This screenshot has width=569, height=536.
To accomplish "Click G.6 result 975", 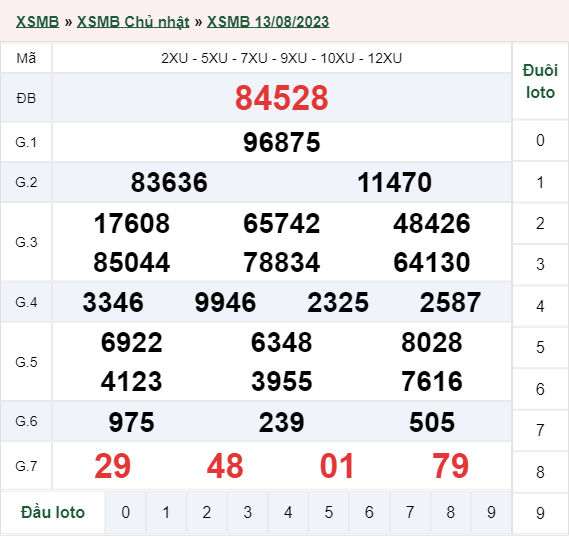I will [x=132, y=422].
